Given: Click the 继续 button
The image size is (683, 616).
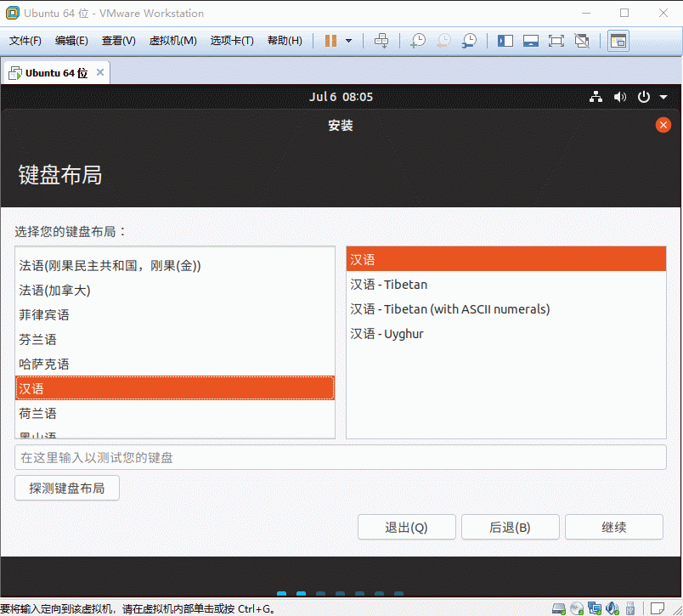Looking at the screenshot, I should click(613, 527).
